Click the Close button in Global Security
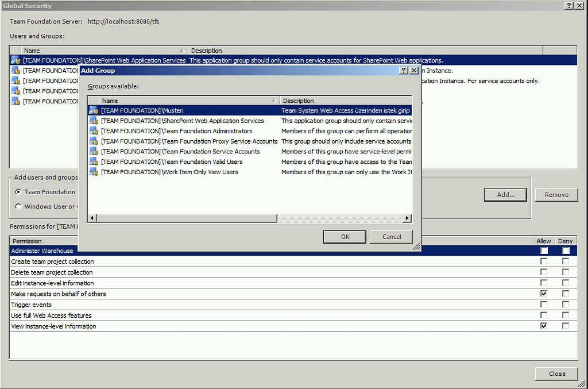Screen dimensions: 588x389 pyautogui.click(x=557, y=373)
